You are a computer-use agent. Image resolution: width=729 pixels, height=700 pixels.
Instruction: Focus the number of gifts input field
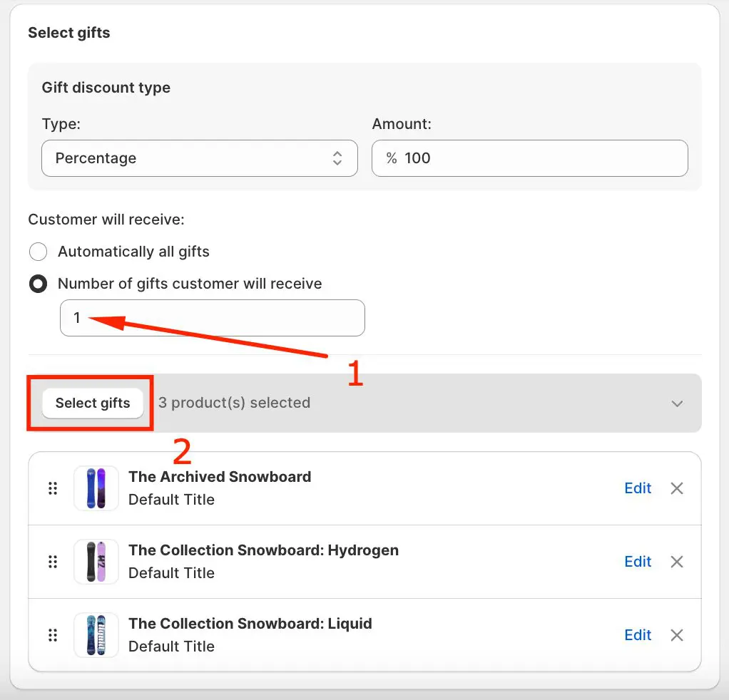pos(213,318)
